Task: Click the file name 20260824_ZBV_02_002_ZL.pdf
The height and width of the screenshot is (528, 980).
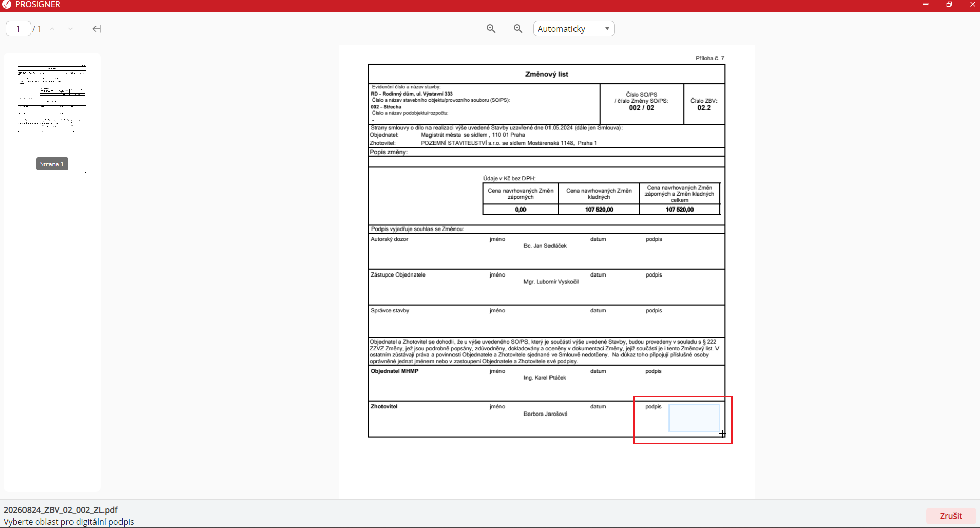Action: pyautogui.click(x=61, y=510)
